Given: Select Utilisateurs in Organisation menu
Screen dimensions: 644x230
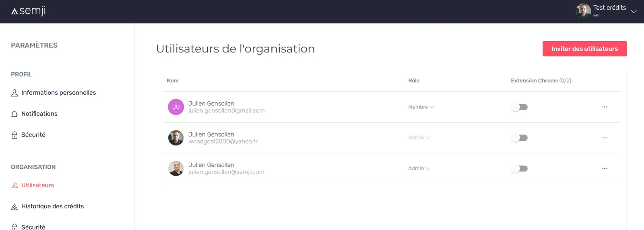Looking at the screenshot, I should click(x=37, y=185).
